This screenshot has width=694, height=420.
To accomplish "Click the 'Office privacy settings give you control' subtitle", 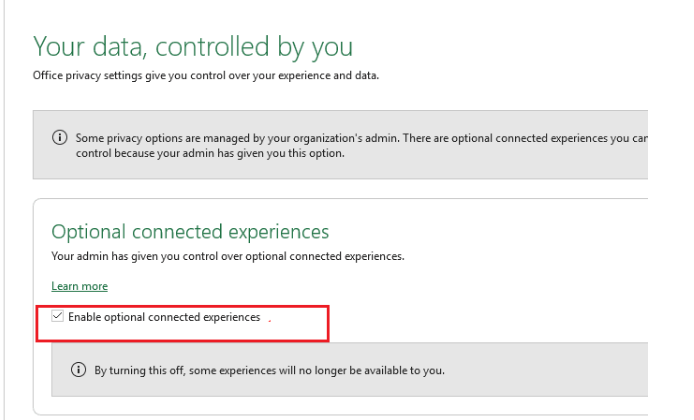I will click(206, 75).
